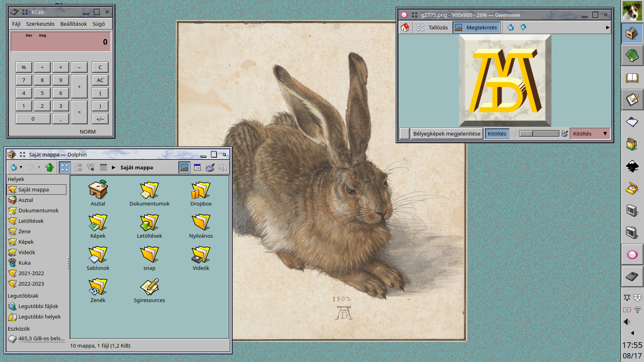
Task: Open the search magnifier in Dolphin
Action: [x=210, y=167]
